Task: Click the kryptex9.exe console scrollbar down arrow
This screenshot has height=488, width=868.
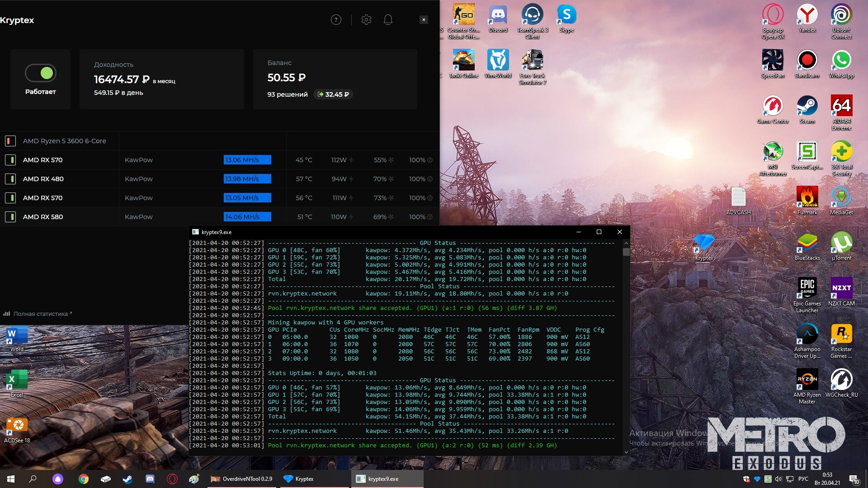Action: (x=626, y=452)
